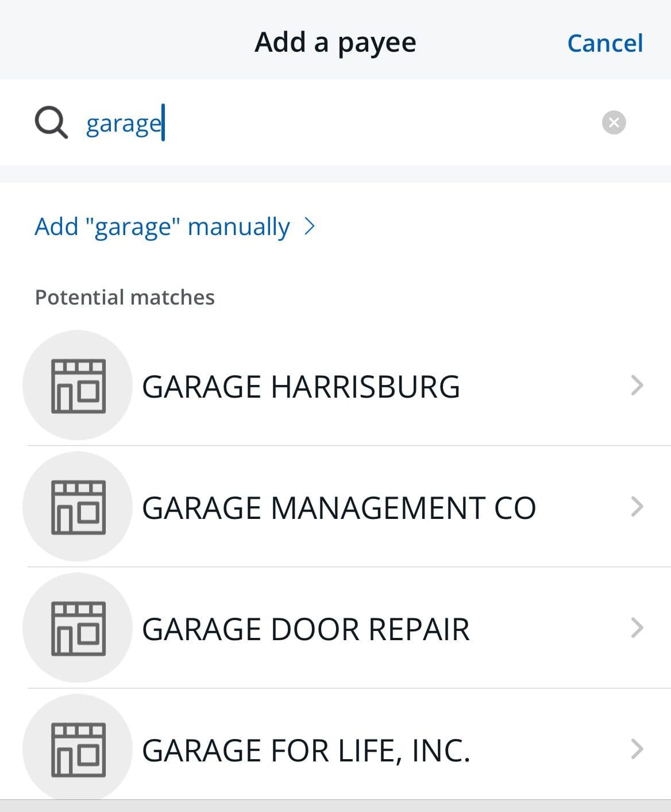The image size is (671, 812).
Task: Tap the Garage Management Co building icon
Action: point(78,507)
